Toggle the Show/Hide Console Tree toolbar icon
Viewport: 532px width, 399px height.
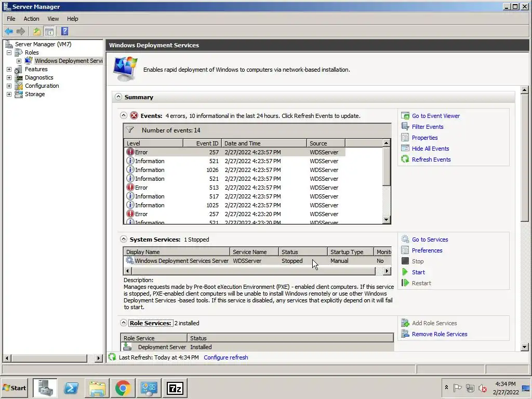click(49, 32)
